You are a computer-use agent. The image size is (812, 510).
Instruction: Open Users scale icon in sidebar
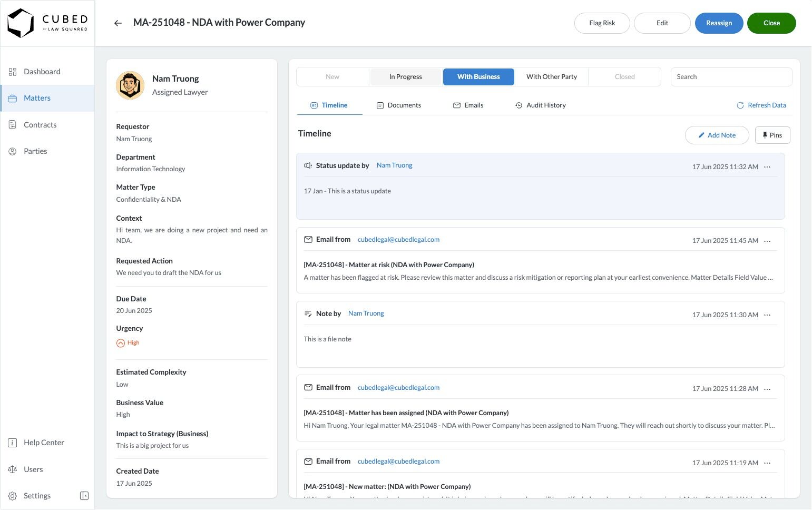[13, 469]
